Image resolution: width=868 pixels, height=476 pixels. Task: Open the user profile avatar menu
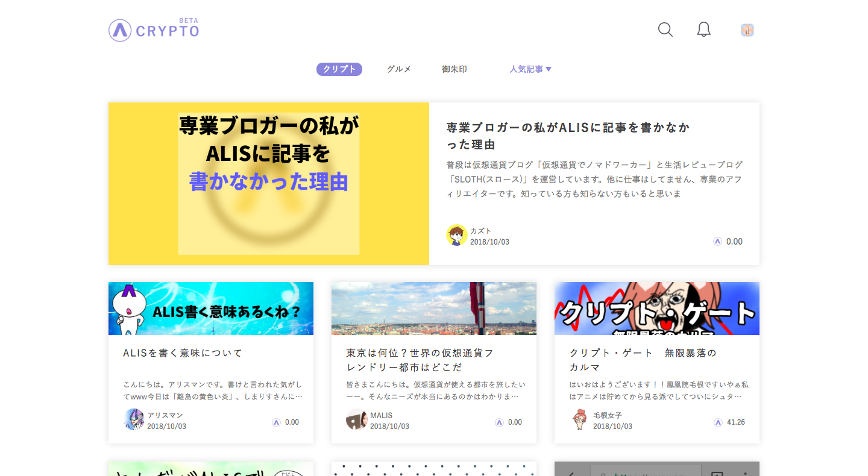pyautogui.click(x=747, y=30)
